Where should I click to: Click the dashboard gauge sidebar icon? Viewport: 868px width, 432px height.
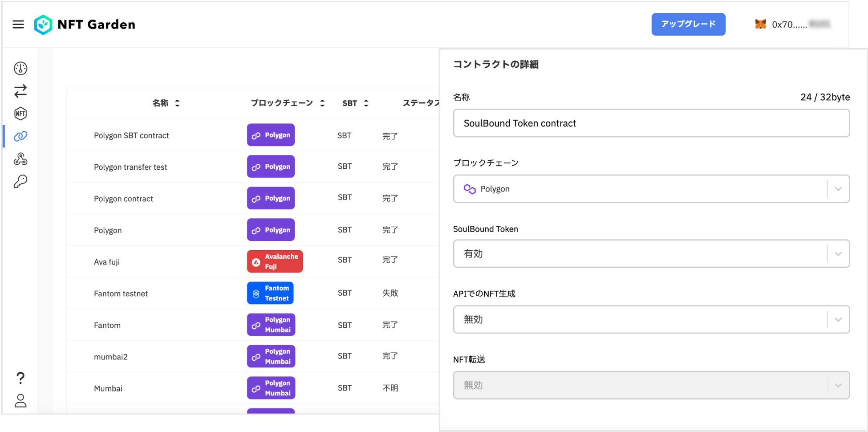tap(20, 68)
